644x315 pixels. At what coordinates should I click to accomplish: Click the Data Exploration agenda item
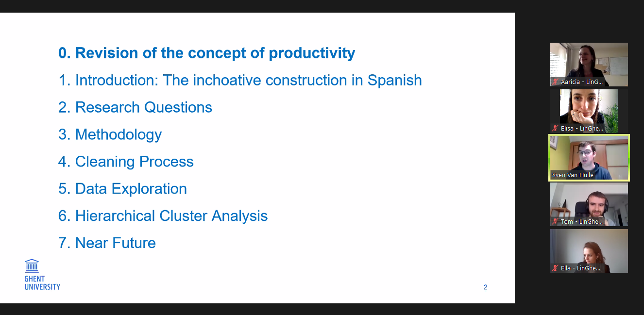coord(122,189)
